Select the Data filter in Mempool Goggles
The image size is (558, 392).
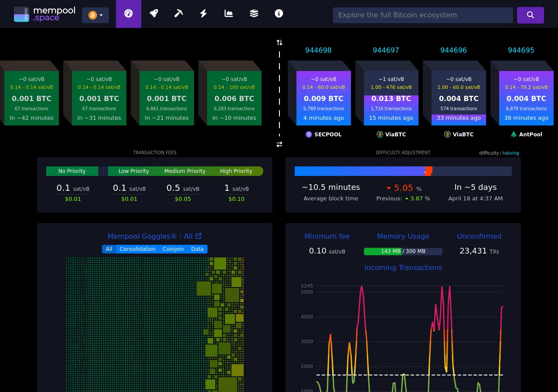click(x=197, y=249)
